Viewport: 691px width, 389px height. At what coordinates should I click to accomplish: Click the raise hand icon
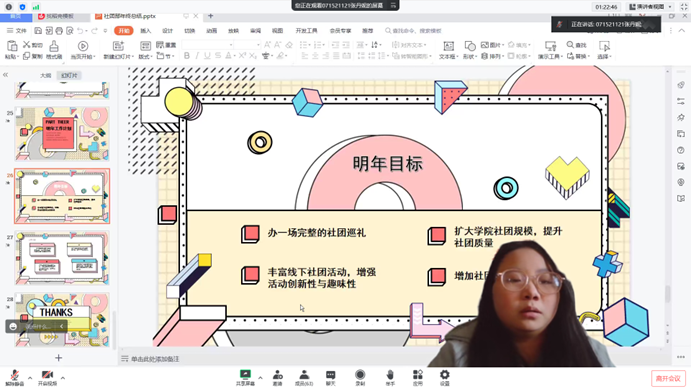click(x=390, y=377)
